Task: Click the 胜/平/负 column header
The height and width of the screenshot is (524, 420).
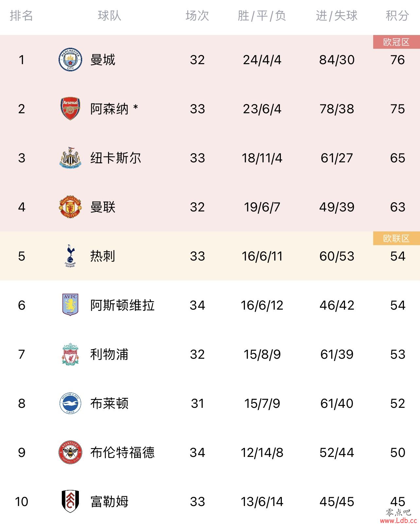Action: coord(262,15)
